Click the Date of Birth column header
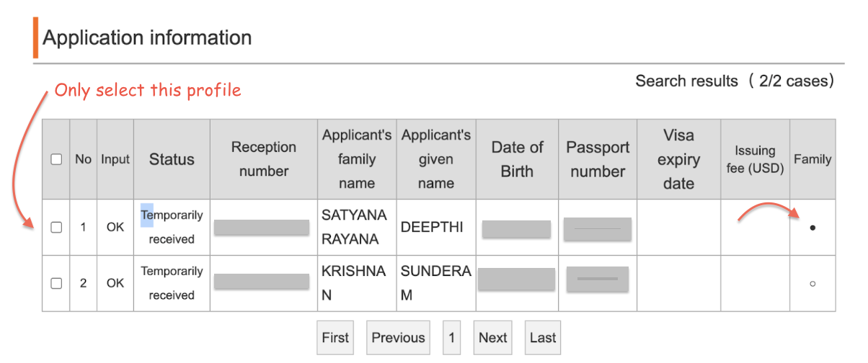Viewport: 868px width, 363px height. click(x=517, y=159)
